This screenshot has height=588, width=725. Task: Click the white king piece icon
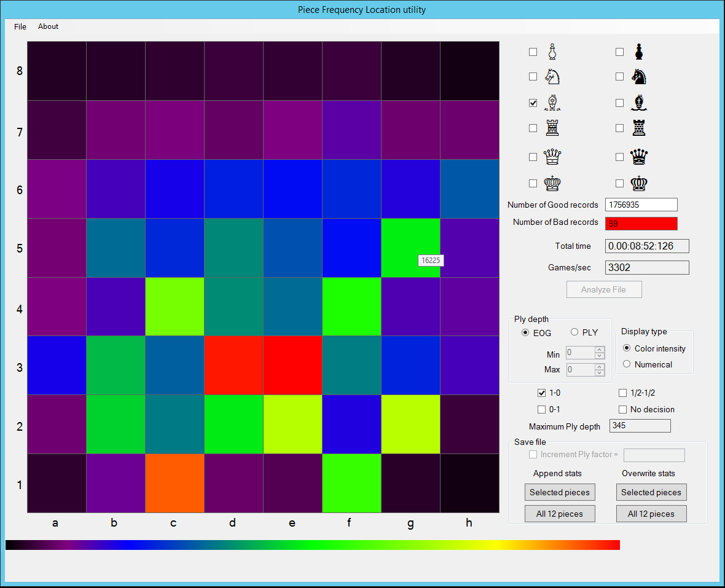pos(552,183)
